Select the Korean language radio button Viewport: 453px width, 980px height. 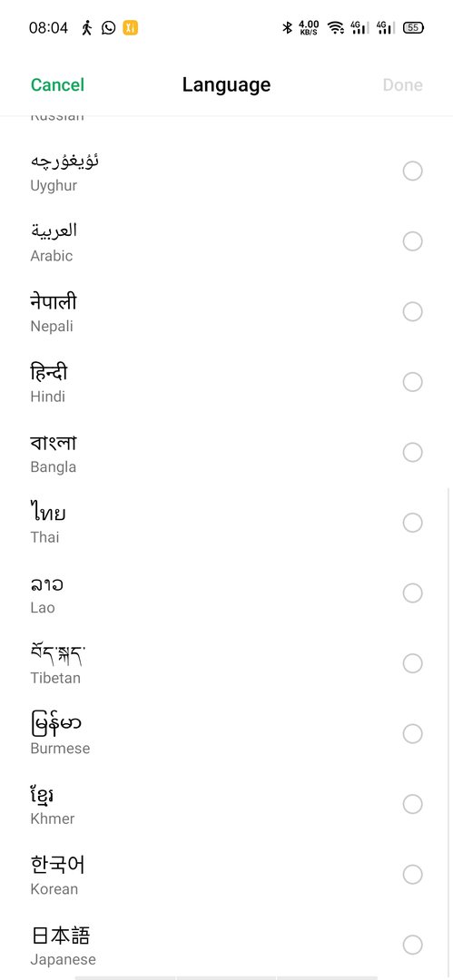(x=412, y=875)
